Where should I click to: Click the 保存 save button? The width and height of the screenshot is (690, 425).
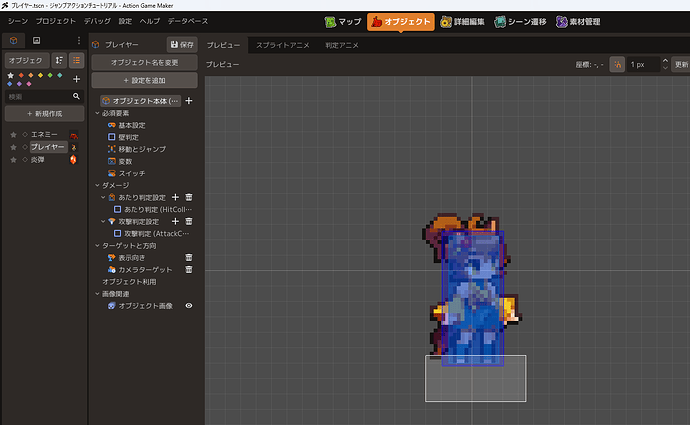click(x=182, y=44)
